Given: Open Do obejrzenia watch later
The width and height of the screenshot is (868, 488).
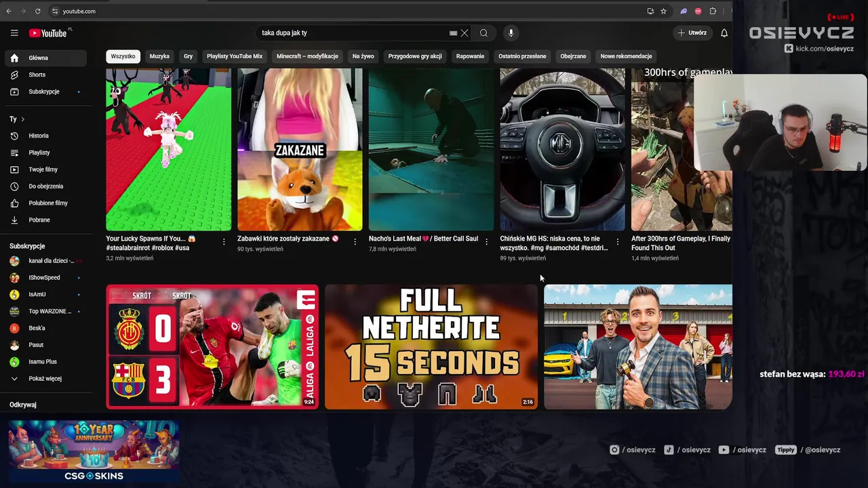Looking at the screenshot, I should tap(46, 186).
